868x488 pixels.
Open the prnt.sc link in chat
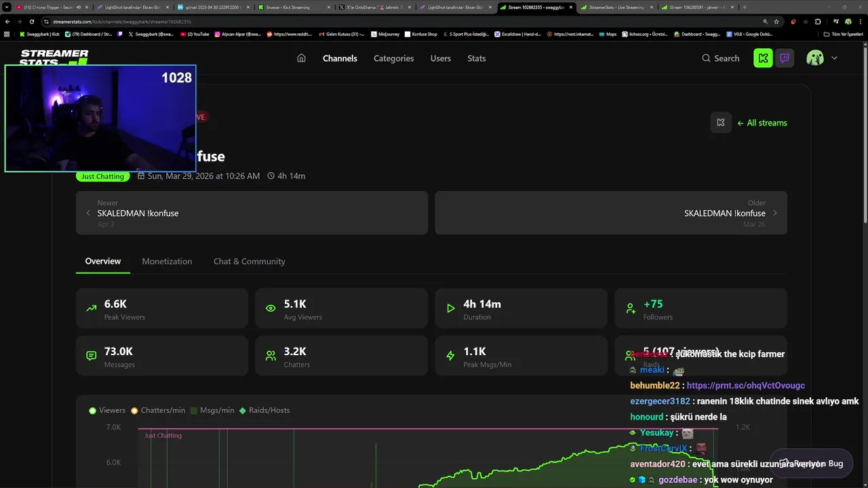click(746, 386)
